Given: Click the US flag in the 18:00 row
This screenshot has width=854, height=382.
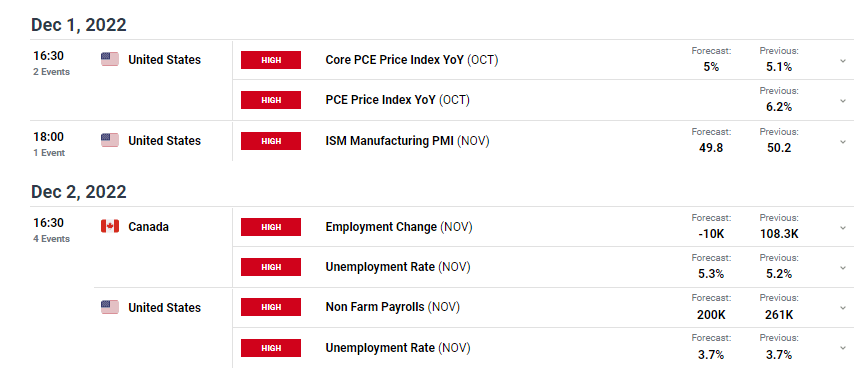Looking at the screenshot, I should pyautogui.click(x=109, y=140).
